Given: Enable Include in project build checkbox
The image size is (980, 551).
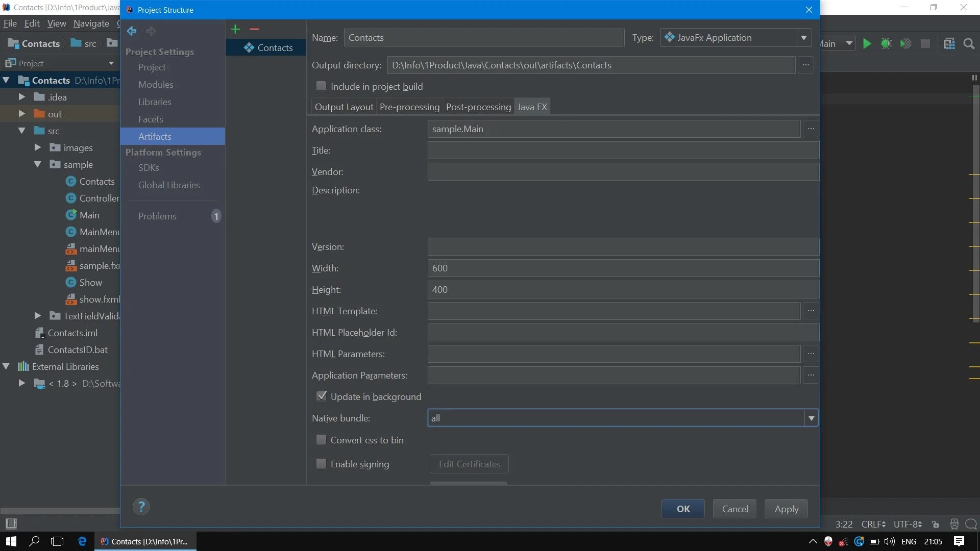Looking at the screenshot, I should pos(321,86).
